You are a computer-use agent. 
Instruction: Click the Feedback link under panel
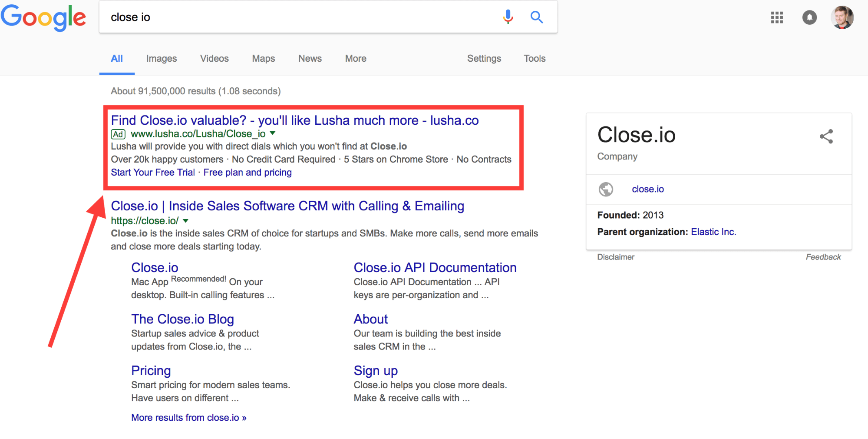point(823,257)
